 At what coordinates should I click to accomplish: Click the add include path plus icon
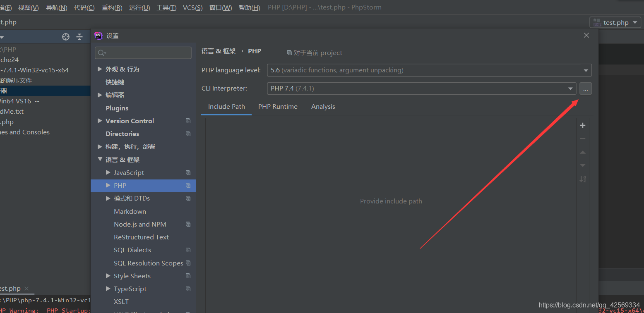pyautogui.click(x=583, y=125)
